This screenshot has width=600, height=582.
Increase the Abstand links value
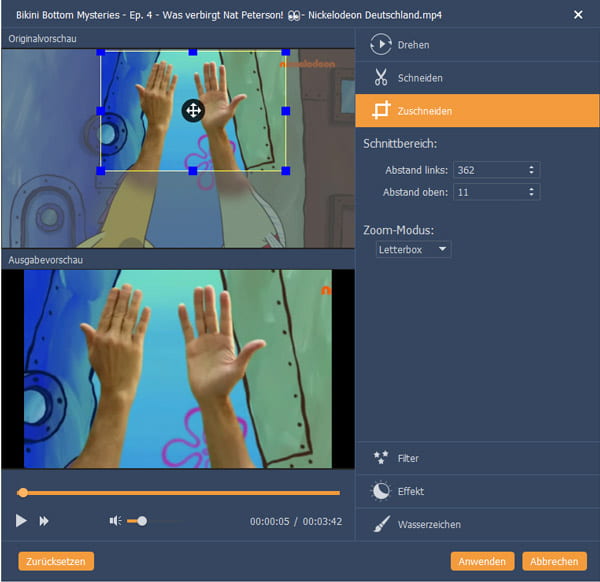click(x=531, y=167)
